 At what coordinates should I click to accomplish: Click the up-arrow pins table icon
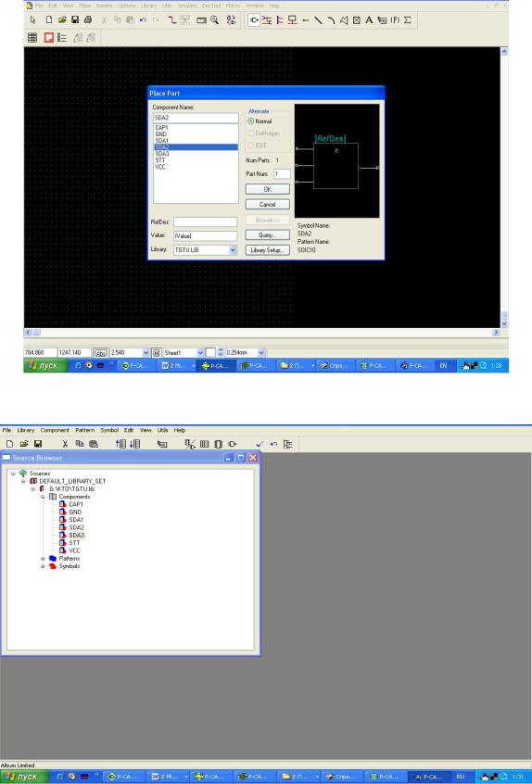click(120, 444)
